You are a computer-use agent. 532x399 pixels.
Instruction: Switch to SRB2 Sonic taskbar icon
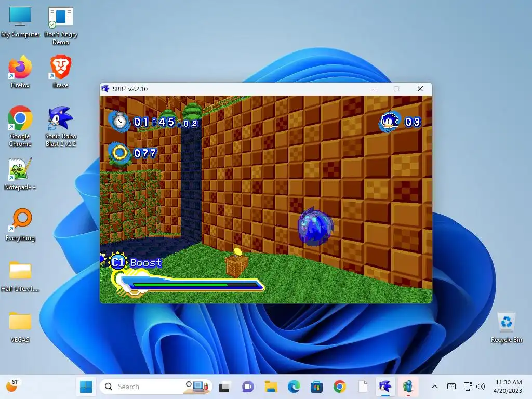[385, 387]
